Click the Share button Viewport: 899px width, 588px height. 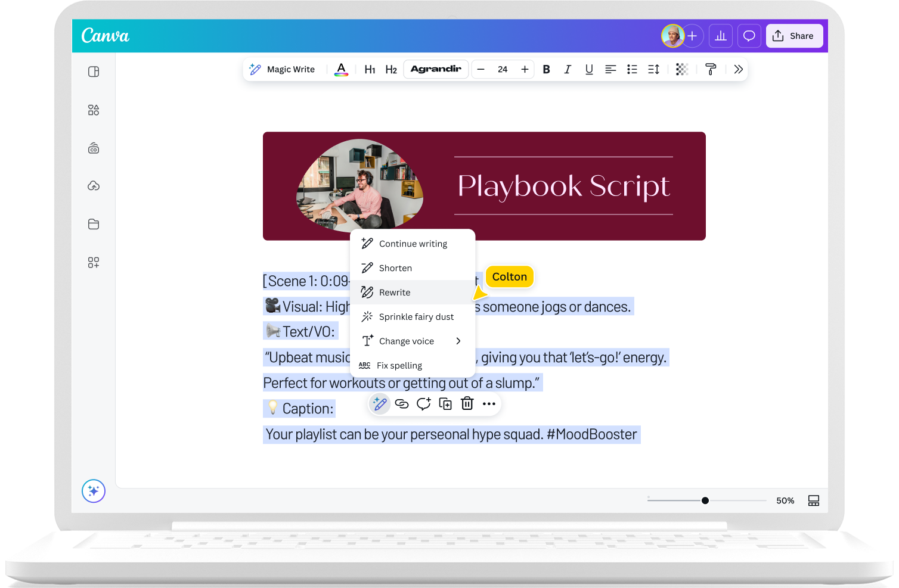tap(794, 36)
